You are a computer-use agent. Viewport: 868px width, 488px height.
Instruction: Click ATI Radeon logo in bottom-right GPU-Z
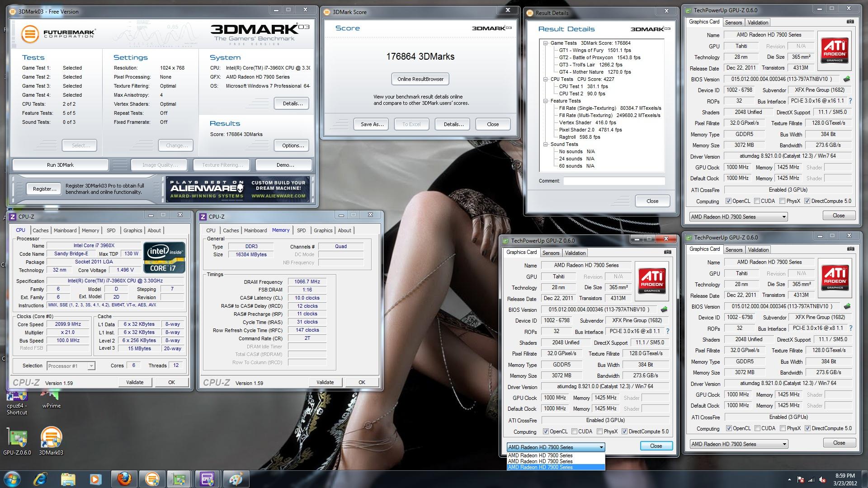tap(835, 277)
